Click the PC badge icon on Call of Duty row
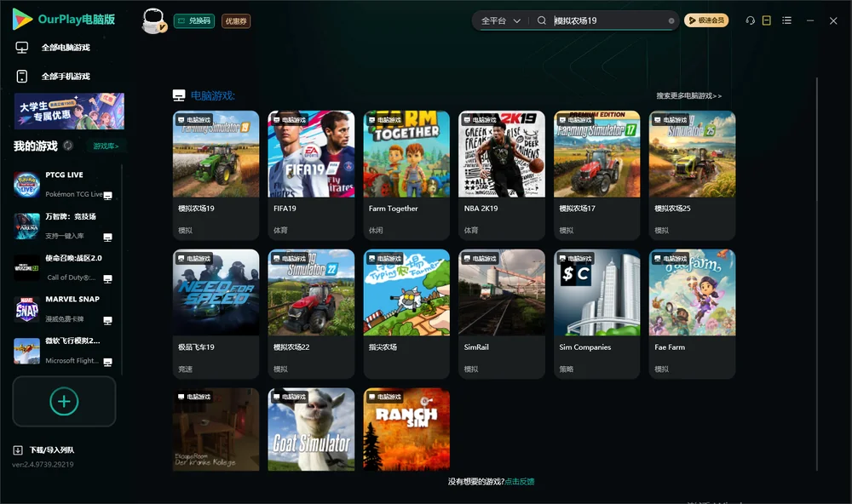This screenshot has height=504, width=852. point(107,278)
